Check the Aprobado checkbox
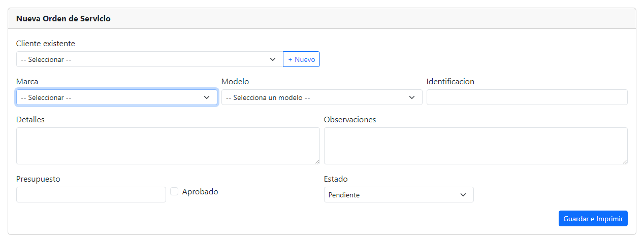 click(174, 191)
